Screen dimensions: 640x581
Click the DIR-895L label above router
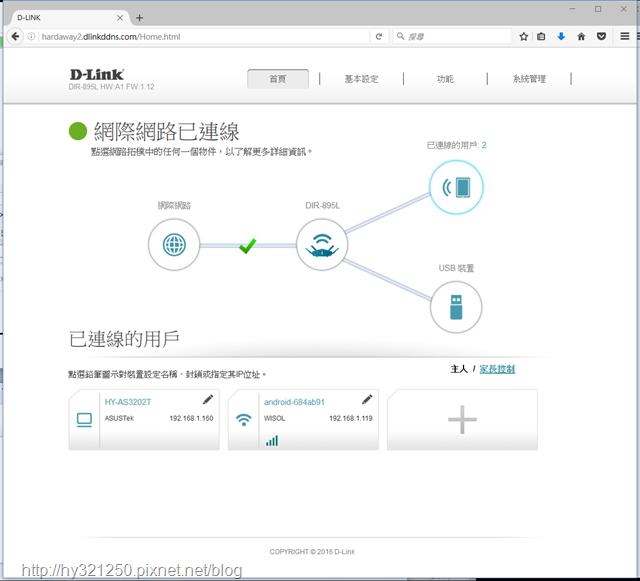pyautogui.click(x=322, y=205)
